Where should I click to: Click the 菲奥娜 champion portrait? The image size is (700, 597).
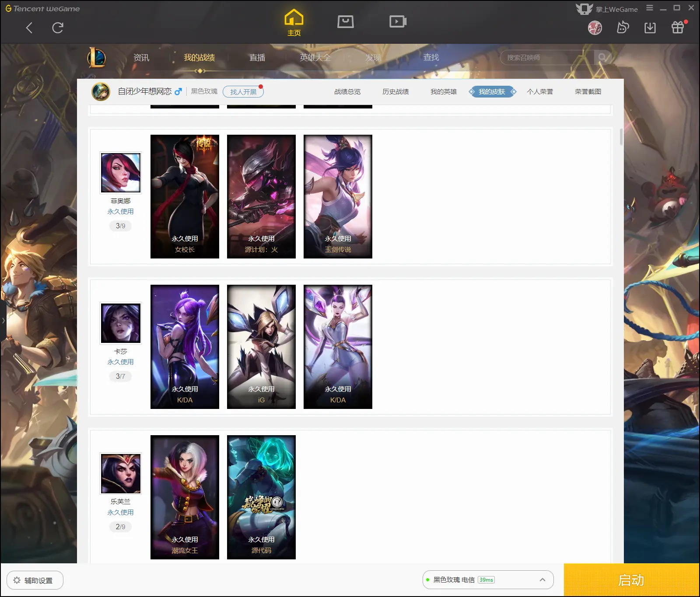[x=121, y=172]
